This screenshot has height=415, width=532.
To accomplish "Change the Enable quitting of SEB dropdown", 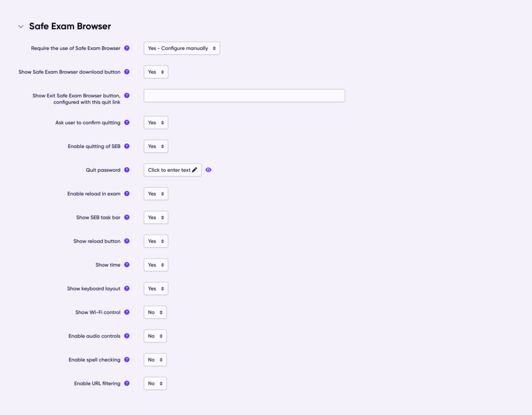I will [x=156, y=146].
